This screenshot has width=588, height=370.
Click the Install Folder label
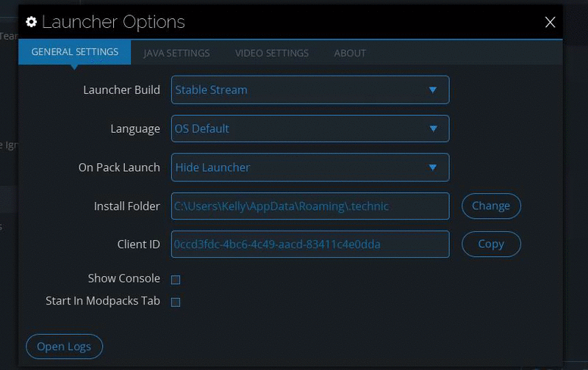point(126,206)
